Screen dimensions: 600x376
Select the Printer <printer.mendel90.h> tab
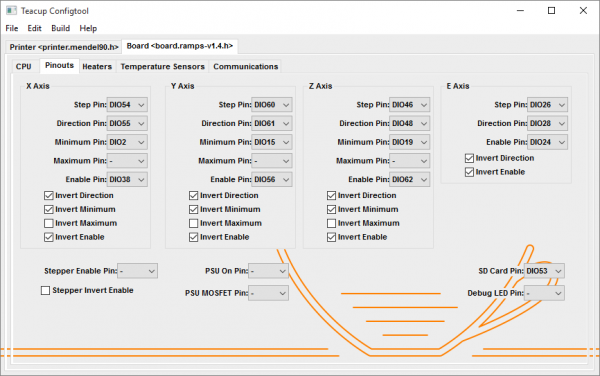pos(64,47)
